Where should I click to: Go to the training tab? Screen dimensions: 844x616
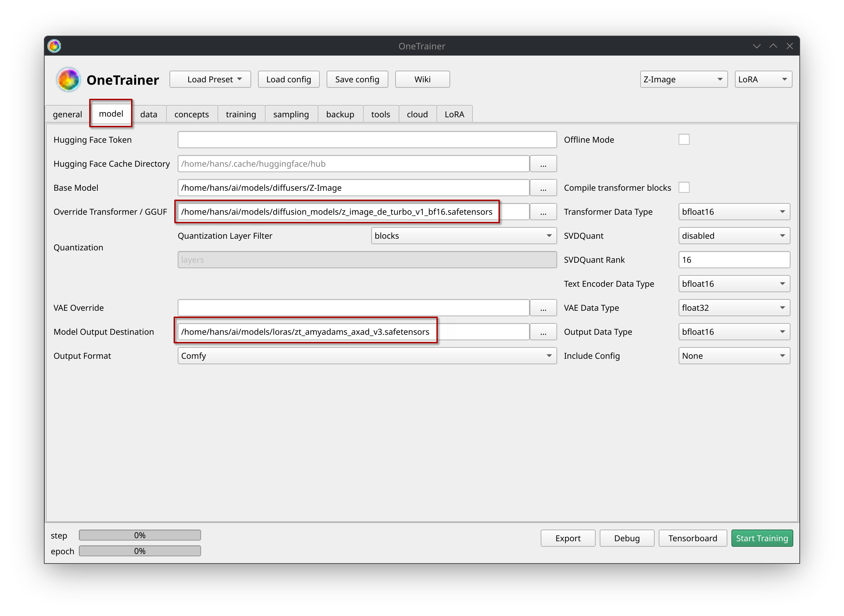(x=241, y=114)
